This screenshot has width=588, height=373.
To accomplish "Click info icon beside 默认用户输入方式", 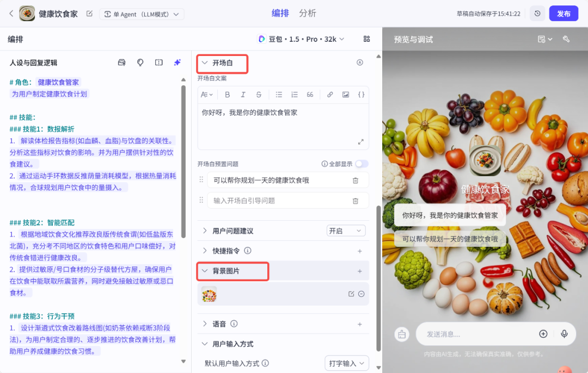I will coord(265,363).
